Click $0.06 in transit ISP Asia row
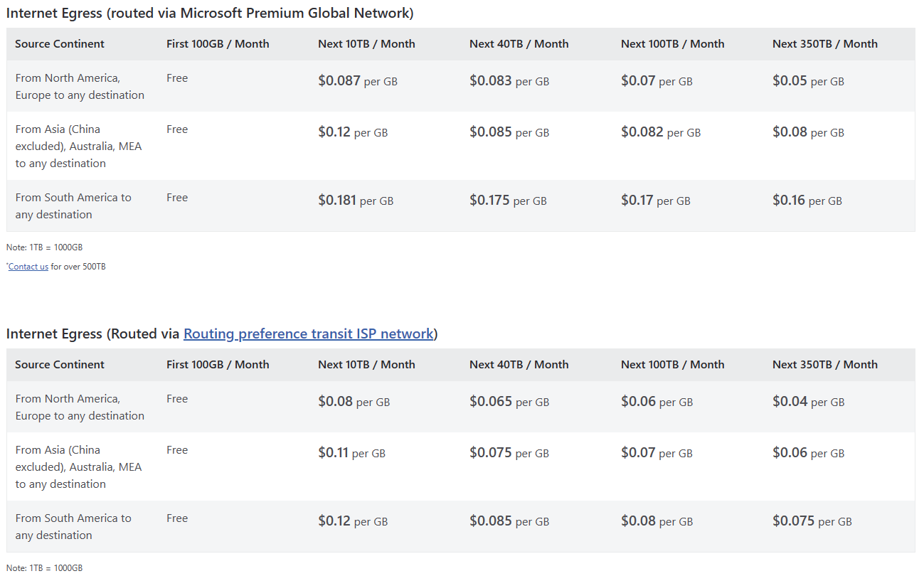Image resolution: width=924 pixels, height=576 pixels. 809,453
